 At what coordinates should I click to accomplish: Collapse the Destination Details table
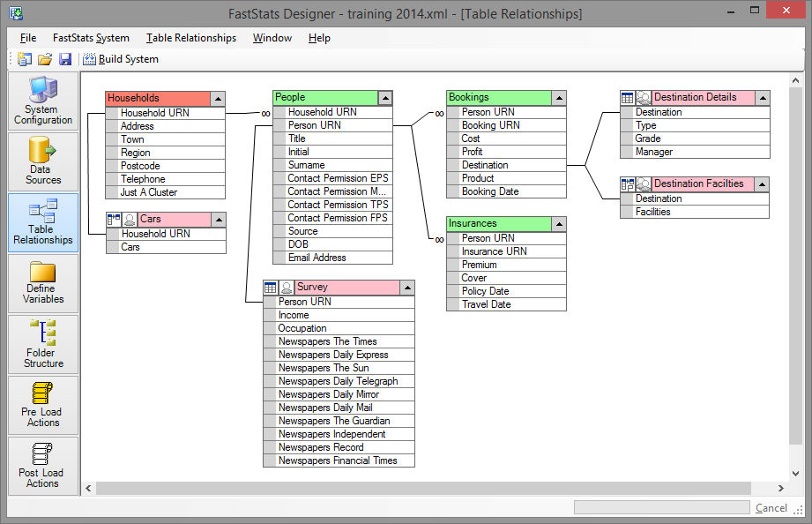click(762, 98)
